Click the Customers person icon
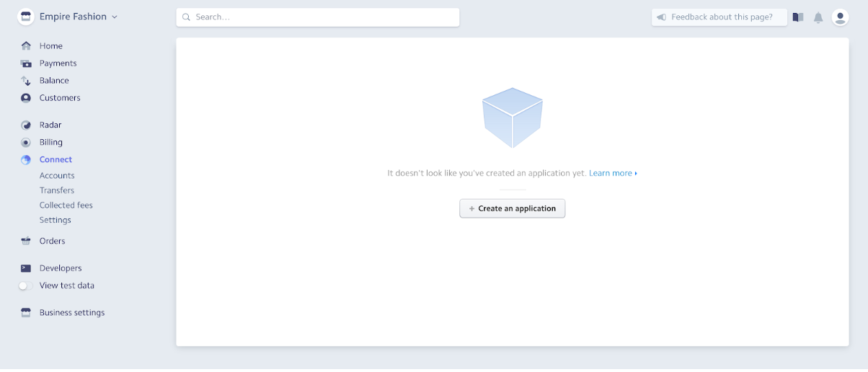This screenshot has width=868, height=372. pyautogui.click(x=26, y=98)
